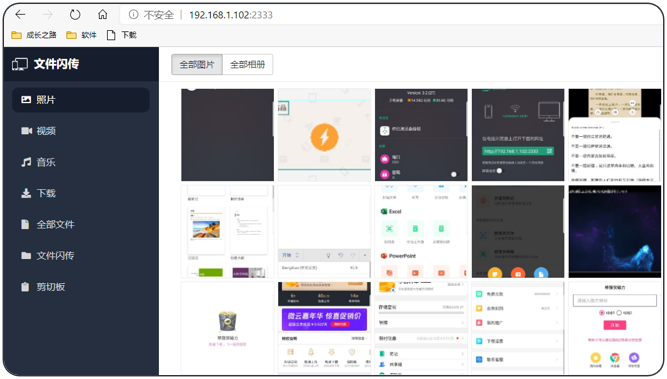Click the browser forward arrow

click(48, 15)
